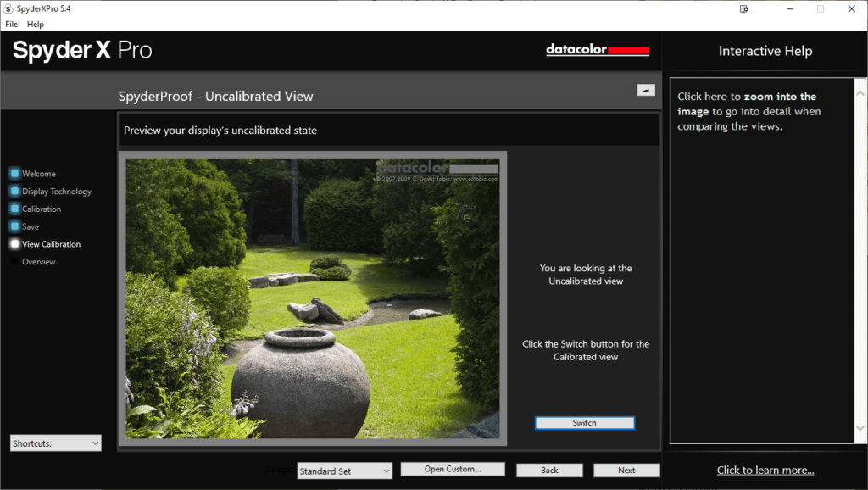Image resolution: width=868 pixels, height=490 pixels.
Task: Expand the Standard Set image dropdown
Action: [x=344, y=471]
